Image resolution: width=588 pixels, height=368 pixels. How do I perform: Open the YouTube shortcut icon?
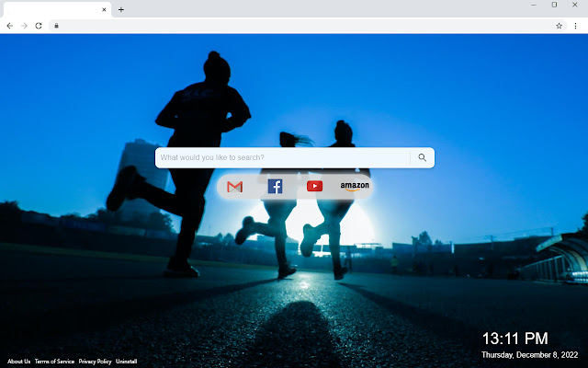click(314, 186)
